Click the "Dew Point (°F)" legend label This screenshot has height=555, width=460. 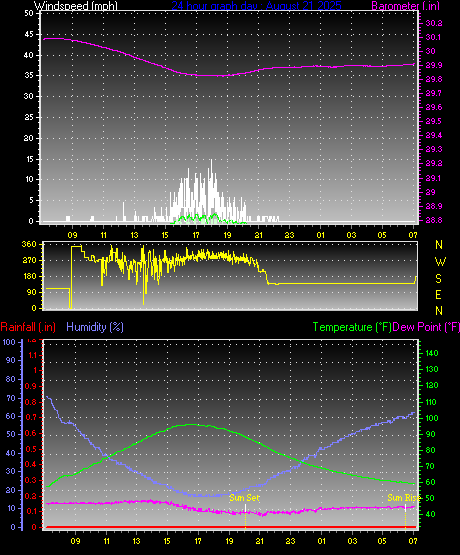tap(426, 327)
